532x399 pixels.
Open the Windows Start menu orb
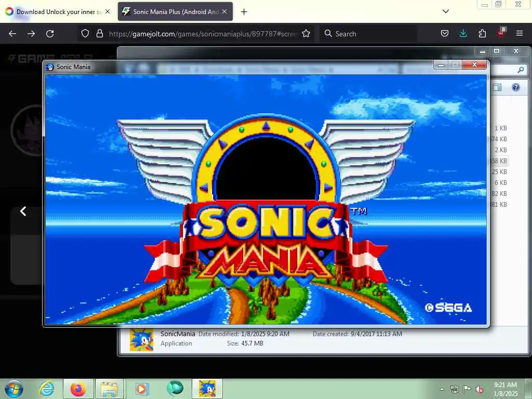[14, 389]
